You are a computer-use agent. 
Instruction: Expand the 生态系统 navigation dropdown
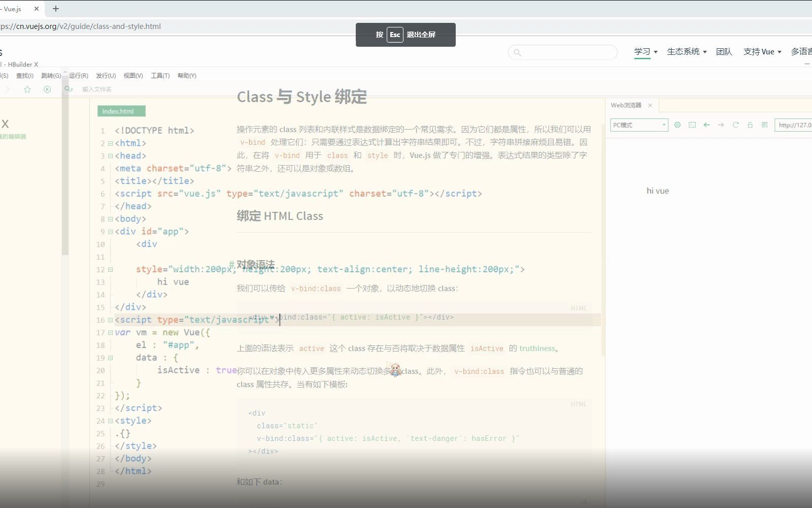pos(687,51)
